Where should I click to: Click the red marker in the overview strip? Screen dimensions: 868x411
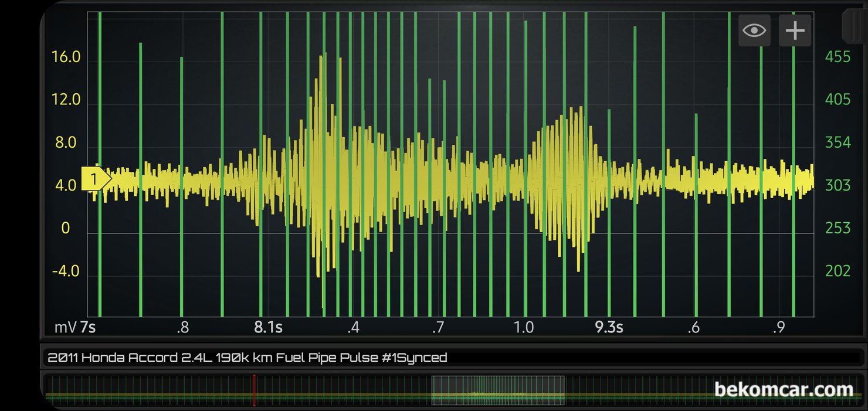pos(254,390)
